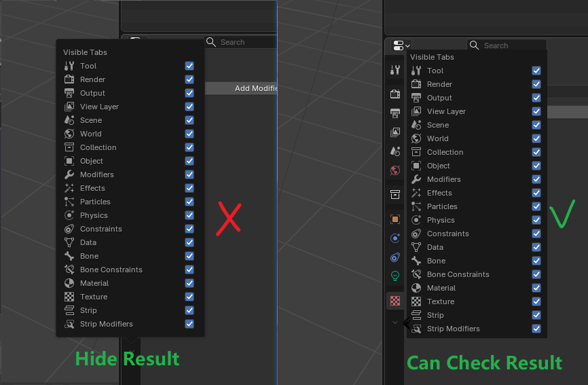The image size is (588, 385).
Task: Select the checkered Texture properties sidebar tab
Action: coord(395,301)
